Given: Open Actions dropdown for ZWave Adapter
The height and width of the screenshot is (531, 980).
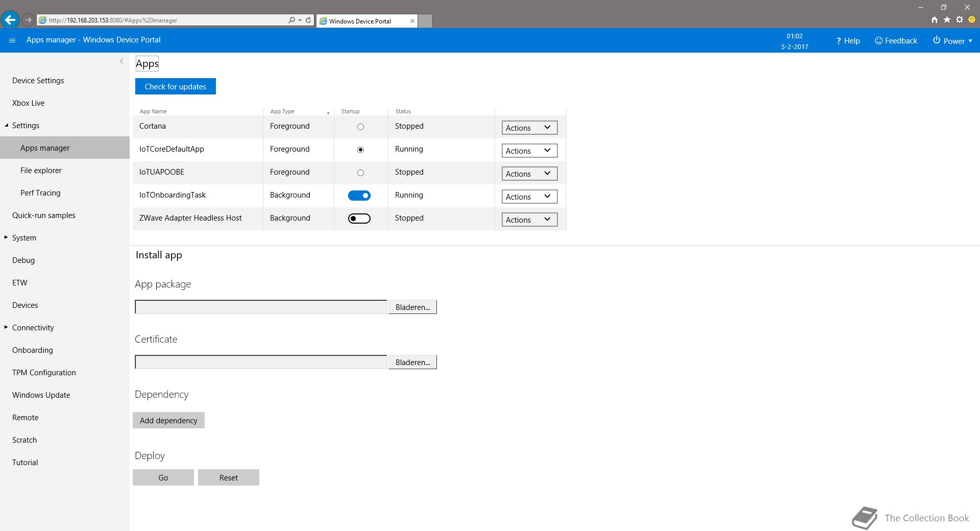Looking at the screenshot, I should pos(529,220).
